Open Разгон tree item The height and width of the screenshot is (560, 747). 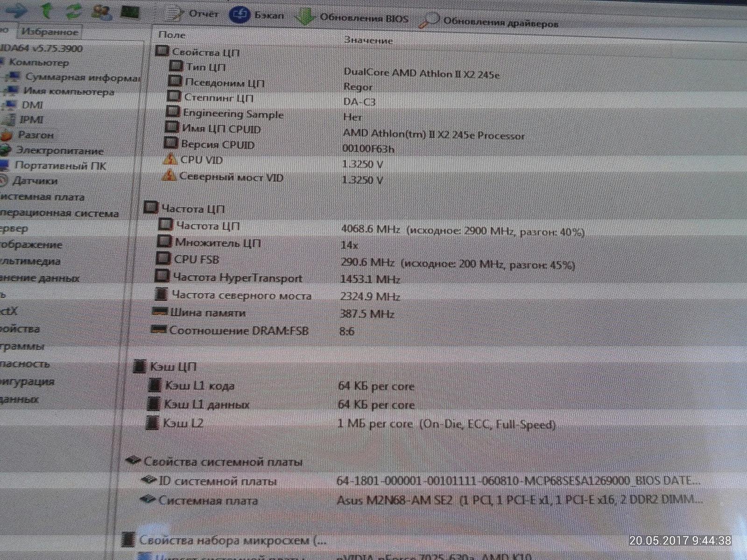point(35,135)
